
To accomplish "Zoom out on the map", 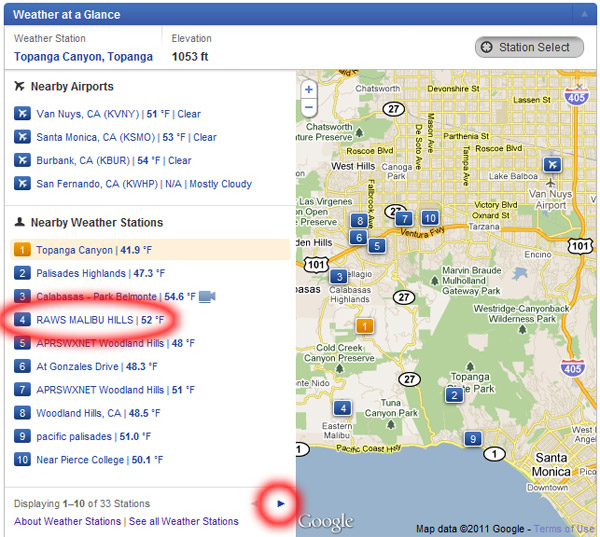I will (x=309, y=108).
